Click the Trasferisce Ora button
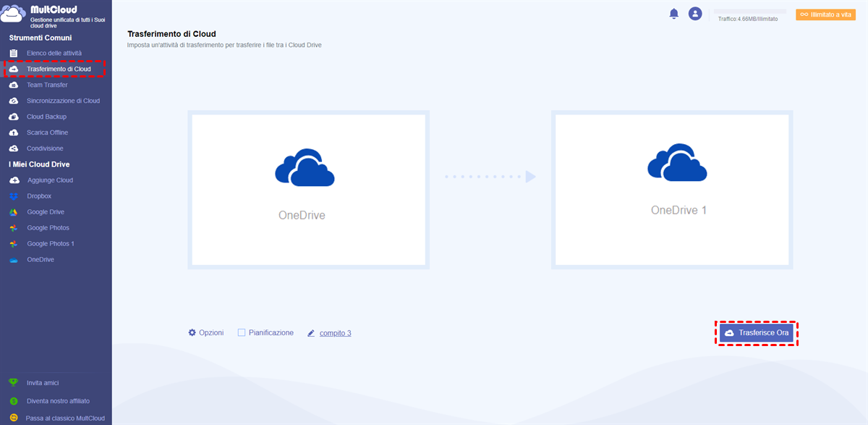This screenshot has width=868, height=425. click(x=757, y=332)
